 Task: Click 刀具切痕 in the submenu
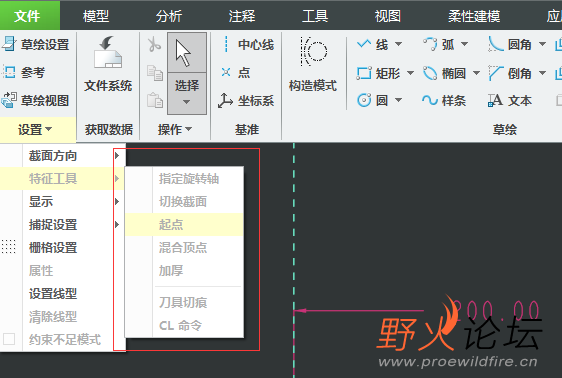(x=184, y=303)
